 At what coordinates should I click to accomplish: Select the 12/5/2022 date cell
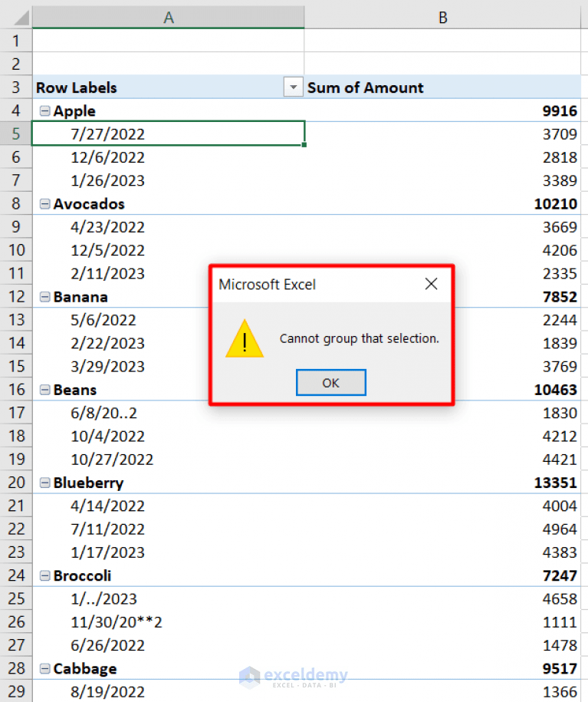coord(168,250)
